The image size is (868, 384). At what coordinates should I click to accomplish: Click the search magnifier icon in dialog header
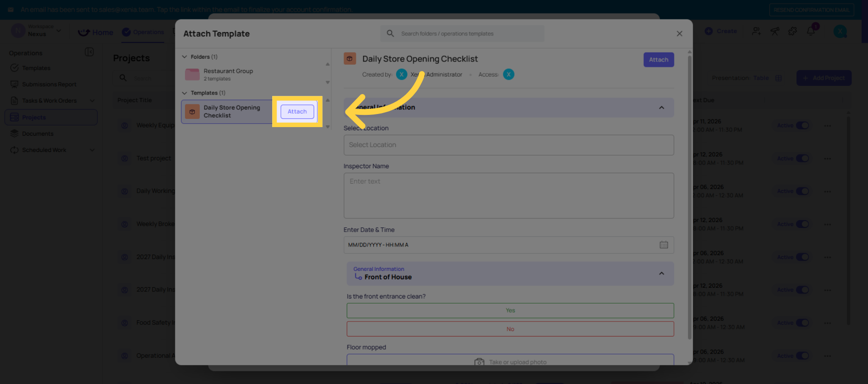(x=390, y=33)
